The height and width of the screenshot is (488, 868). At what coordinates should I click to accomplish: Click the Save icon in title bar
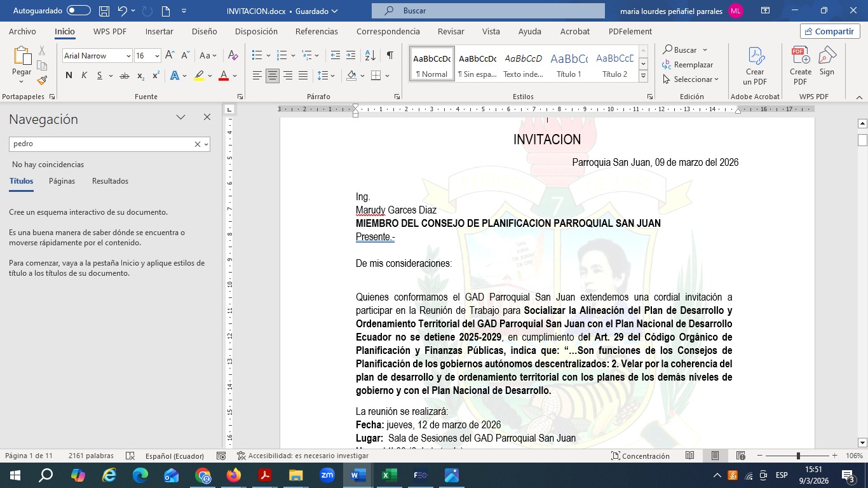click(103, 11)
